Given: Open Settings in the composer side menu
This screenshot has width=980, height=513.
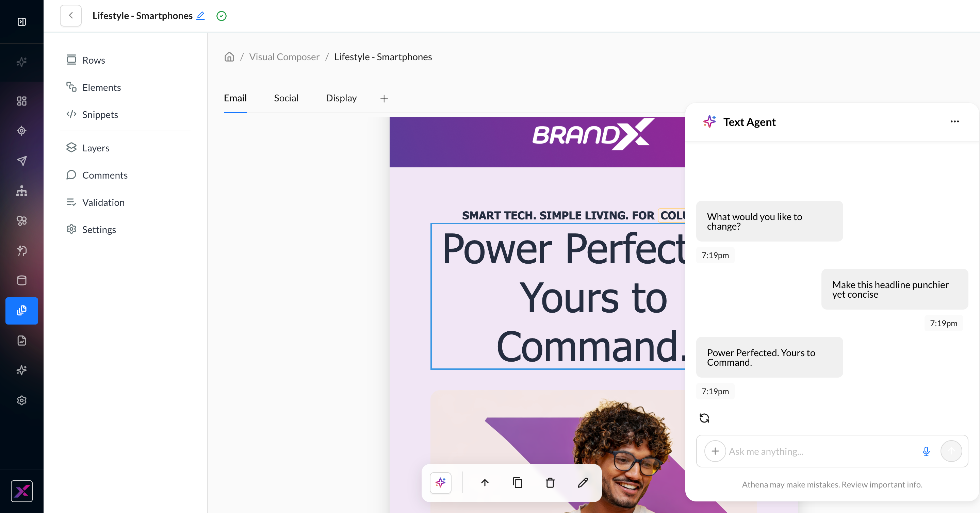Looking at the screenshot, I should pyautogui.click(x=91, y=229).
